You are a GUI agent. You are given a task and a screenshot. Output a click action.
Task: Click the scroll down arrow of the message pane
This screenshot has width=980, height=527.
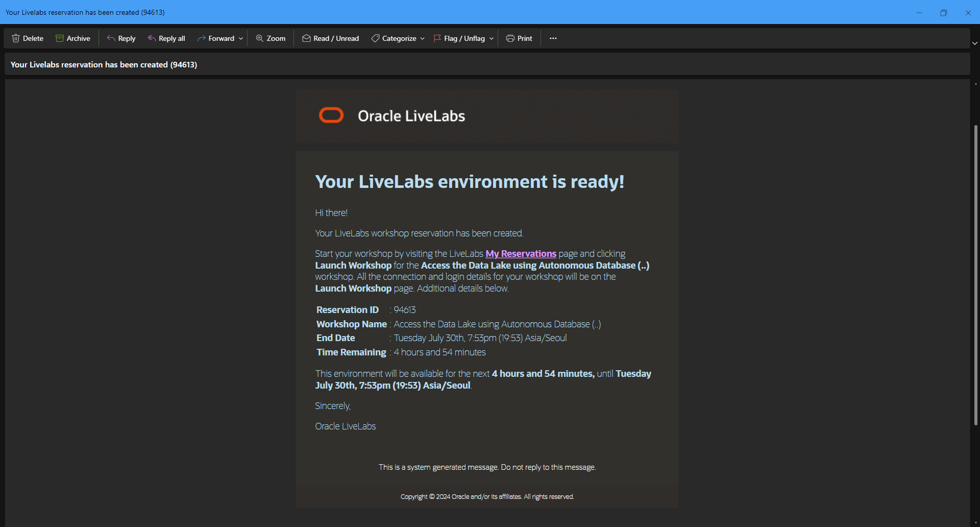click(975, 523)
